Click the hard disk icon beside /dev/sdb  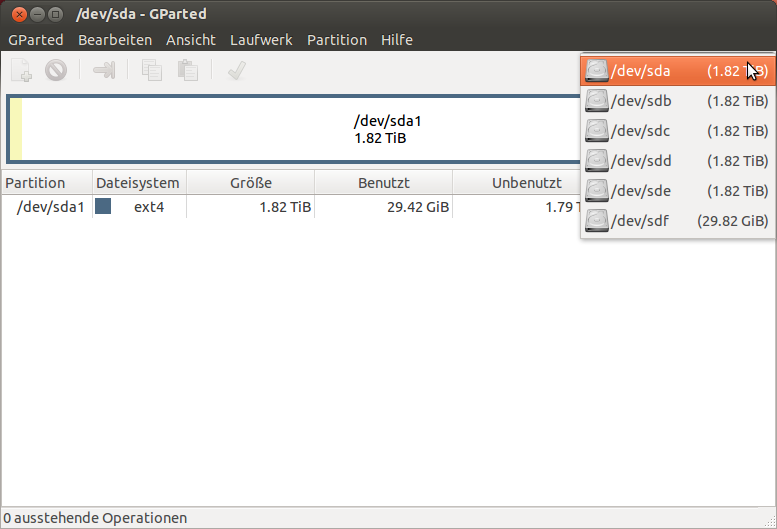pos(597,101)
